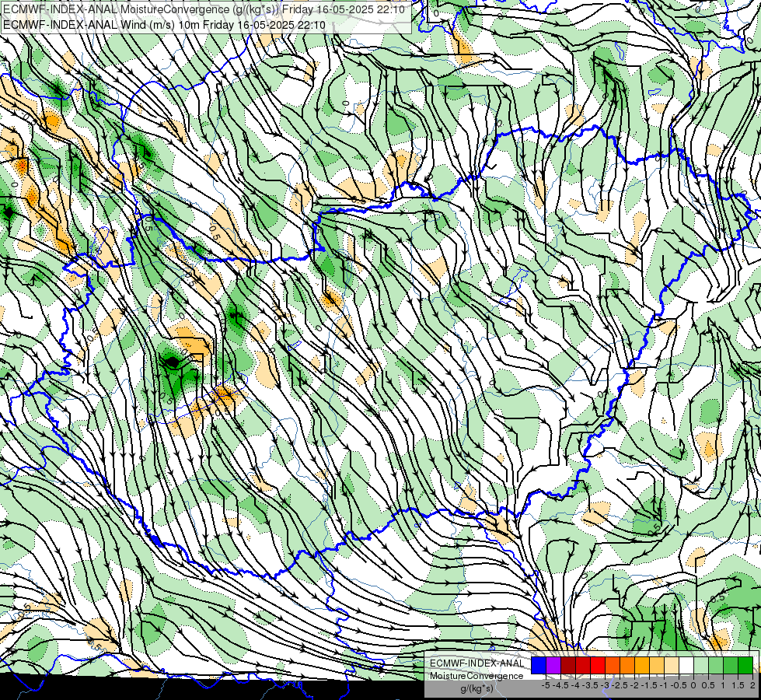This screenshot has width=761, height=700.
Task: Click the purple legend color swatch
Action: [553, 666]
